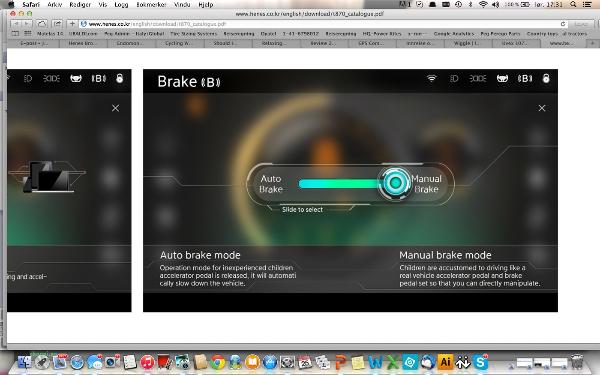The width and height of the screenshot is (600, 375).
Task: Select the Auto Brake side of switch
Action: tap(271, 184)
